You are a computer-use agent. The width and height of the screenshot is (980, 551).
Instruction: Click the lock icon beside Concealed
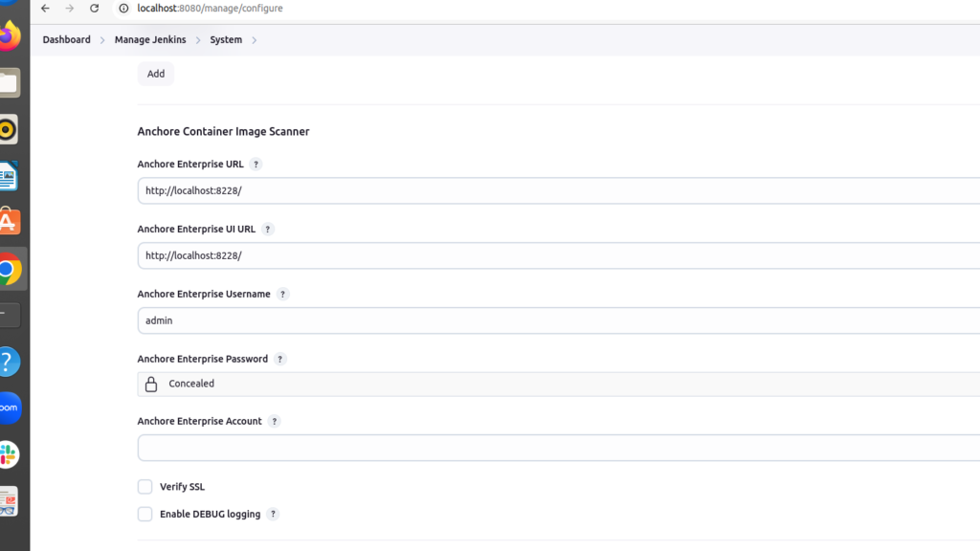tap(151, 385)
